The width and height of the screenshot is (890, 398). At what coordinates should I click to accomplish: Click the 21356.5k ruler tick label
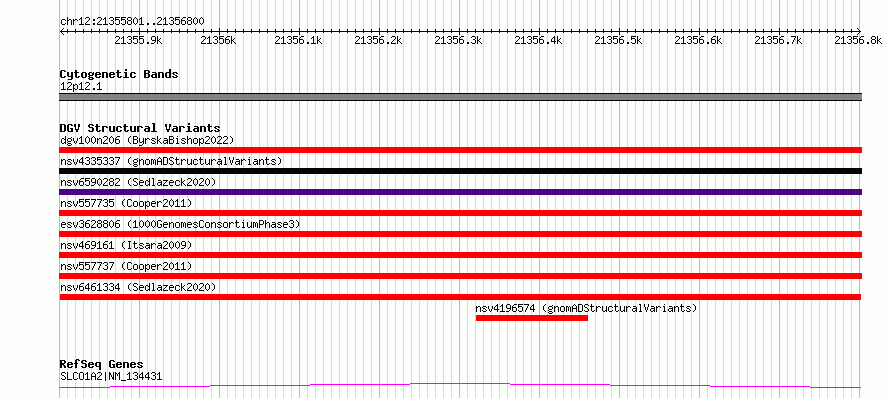[x=618, y=40]
